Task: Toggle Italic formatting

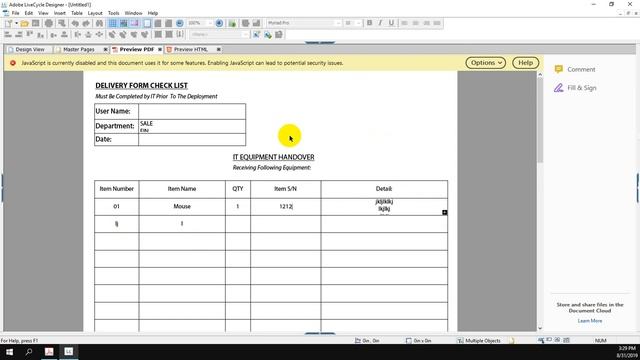Action: click(380, 23)
